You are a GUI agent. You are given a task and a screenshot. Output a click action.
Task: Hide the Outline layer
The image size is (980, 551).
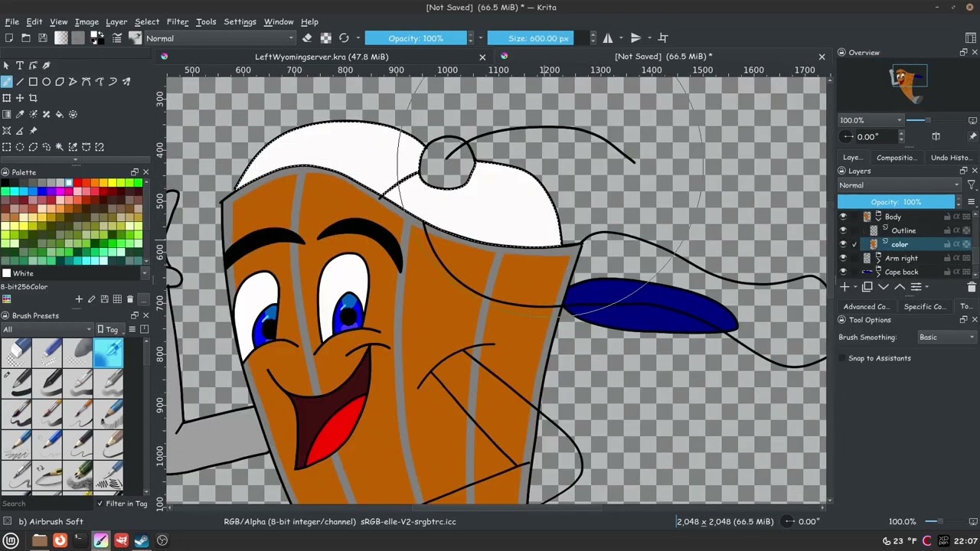point(843,230)
